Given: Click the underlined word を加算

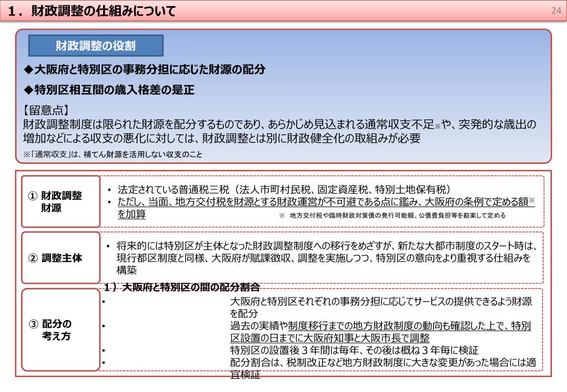Looking at the screenshot, I should coord(131,214).
